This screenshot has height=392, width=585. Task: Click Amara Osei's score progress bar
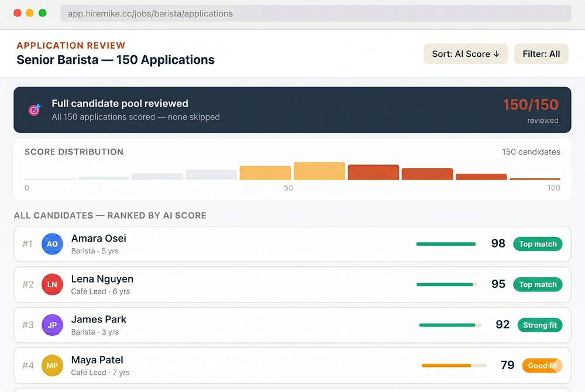click(x=446, y=244)
